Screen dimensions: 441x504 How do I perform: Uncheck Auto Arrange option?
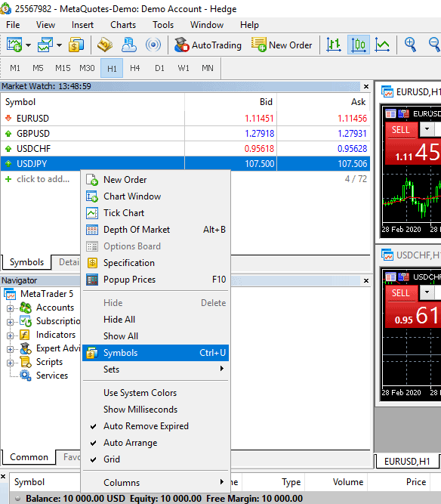[x=156, y=443]
